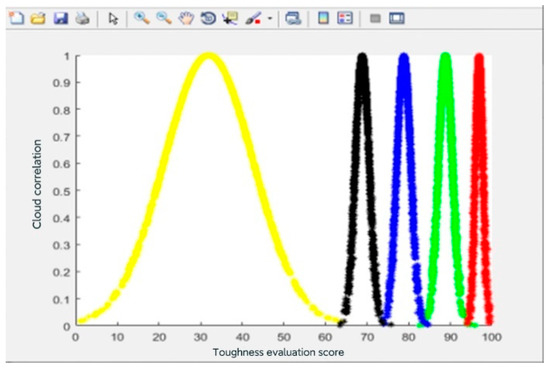Insert a colorbar using the toolbar icon

[x=323, y=18]
